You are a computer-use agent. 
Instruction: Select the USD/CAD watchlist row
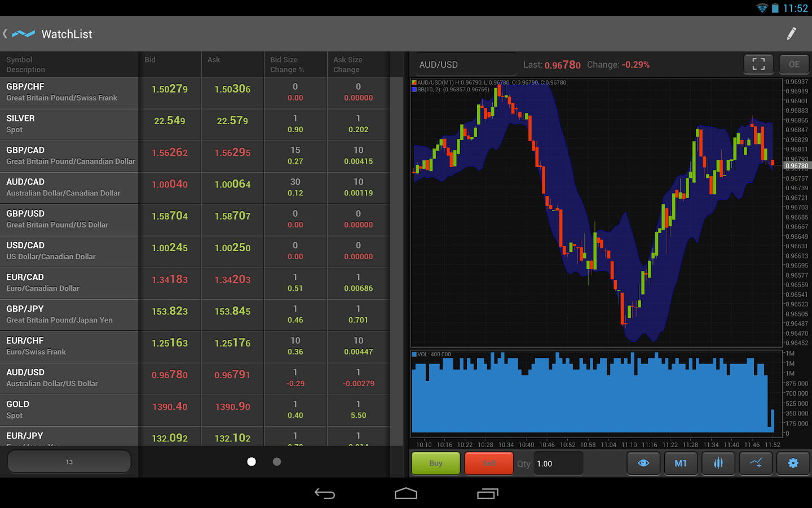pyautogui.click(x=195, y=251)
